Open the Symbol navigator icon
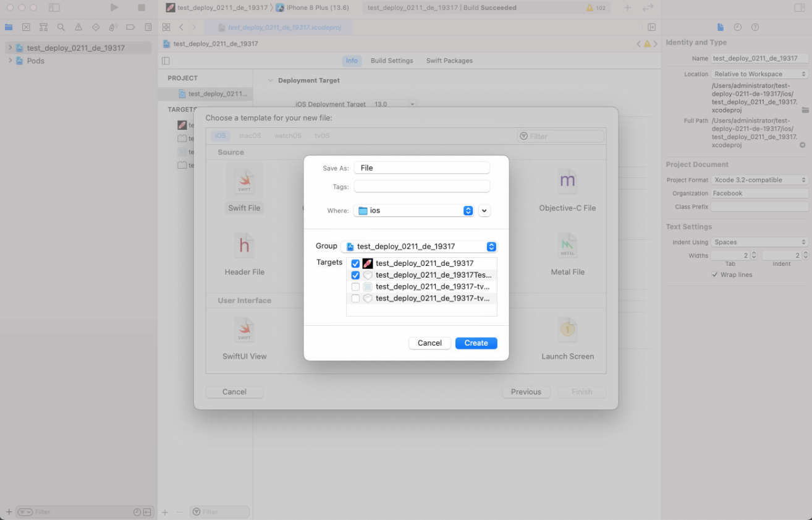Viewport: 812px width, 520px height. tap(43, 27)
